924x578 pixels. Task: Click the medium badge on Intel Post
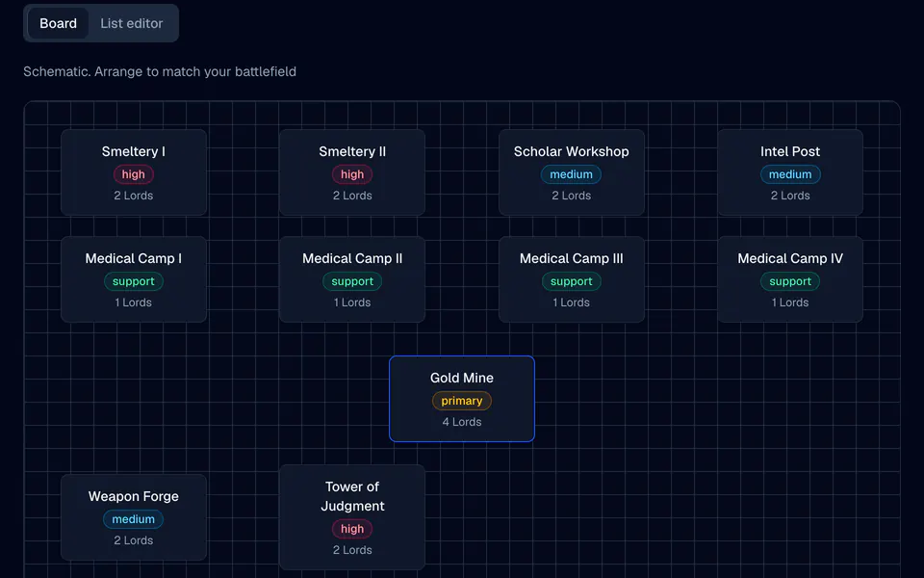tap(790, 174)
